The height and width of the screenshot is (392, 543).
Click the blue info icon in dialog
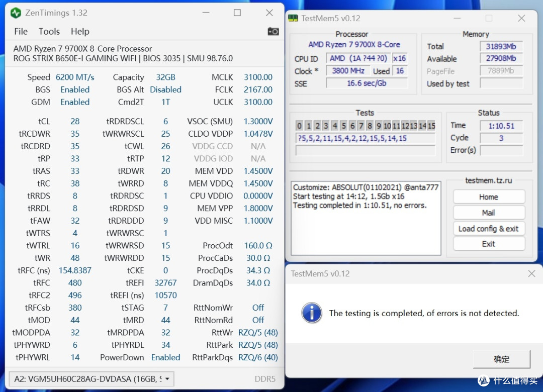click(x=312, y=313)
